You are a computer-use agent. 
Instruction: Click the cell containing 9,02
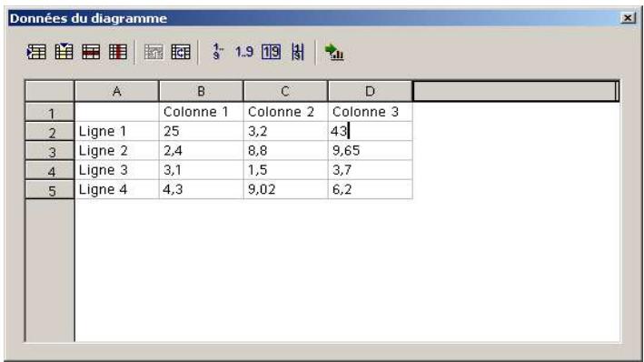click(x=285, y=189)
